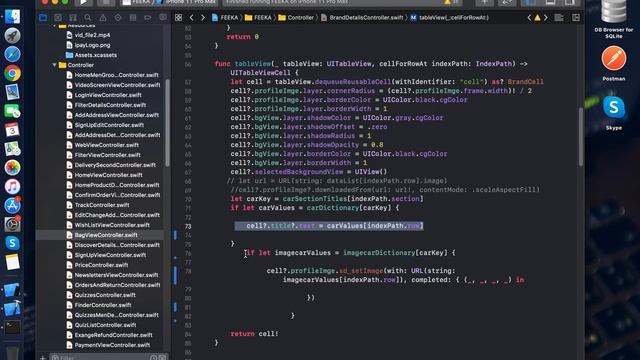Click the Stop button in toolbar
The height and width of the screenshot is (360, 640).
pyautogui.click(x=106, y=2)
